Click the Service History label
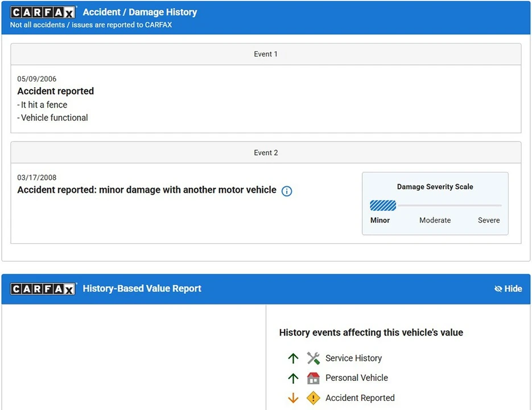Image resolution: width=532 pixels, height=410 pixels. pos(353,358)
